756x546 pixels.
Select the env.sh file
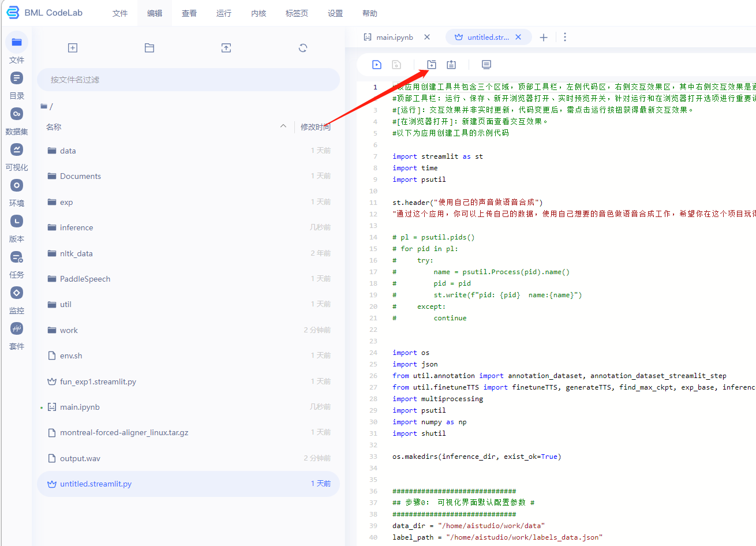tap(188, 356)
